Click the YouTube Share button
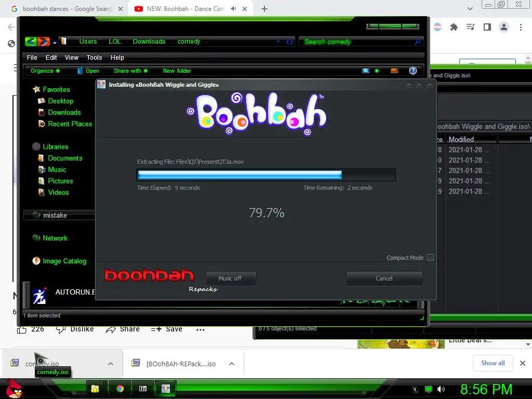The height and width of the screenshot is (399, 532). [x=123, y=329]
